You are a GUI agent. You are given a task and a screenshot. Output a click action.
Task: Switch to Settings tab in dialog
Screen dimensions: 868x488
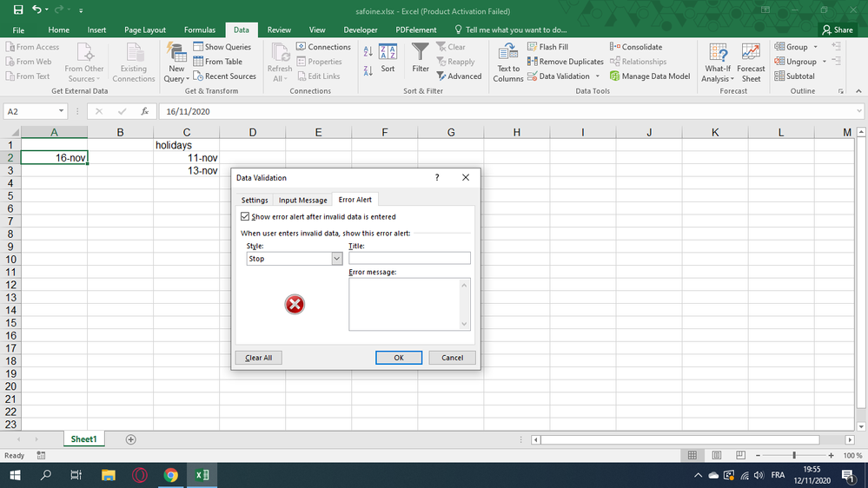pos(255,200)
